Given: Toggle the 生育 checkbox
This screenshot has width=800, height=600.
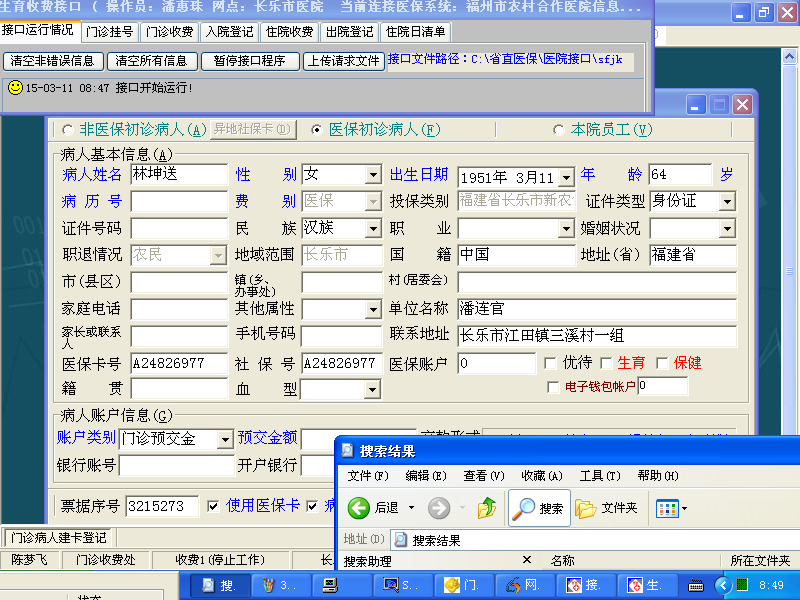Looking at the screenshot, I should pos(606,363).
